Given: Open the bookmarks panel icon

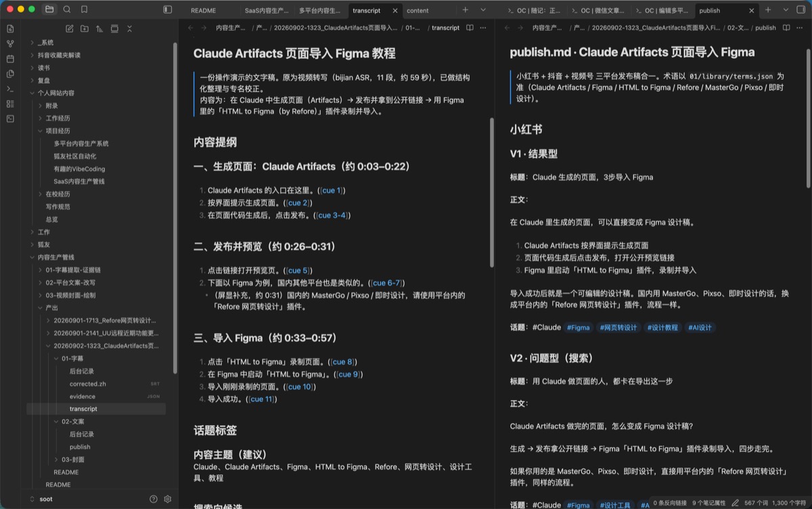Looking at the screenshot, I should pyautogui.click(x=84, y=9).
